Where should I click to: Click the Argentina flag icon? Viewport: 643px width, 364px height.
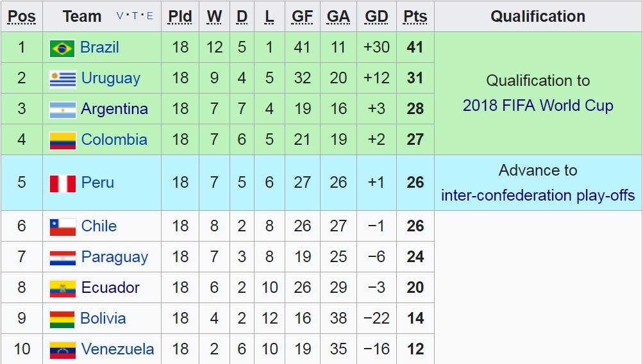[x=62, y=110]
